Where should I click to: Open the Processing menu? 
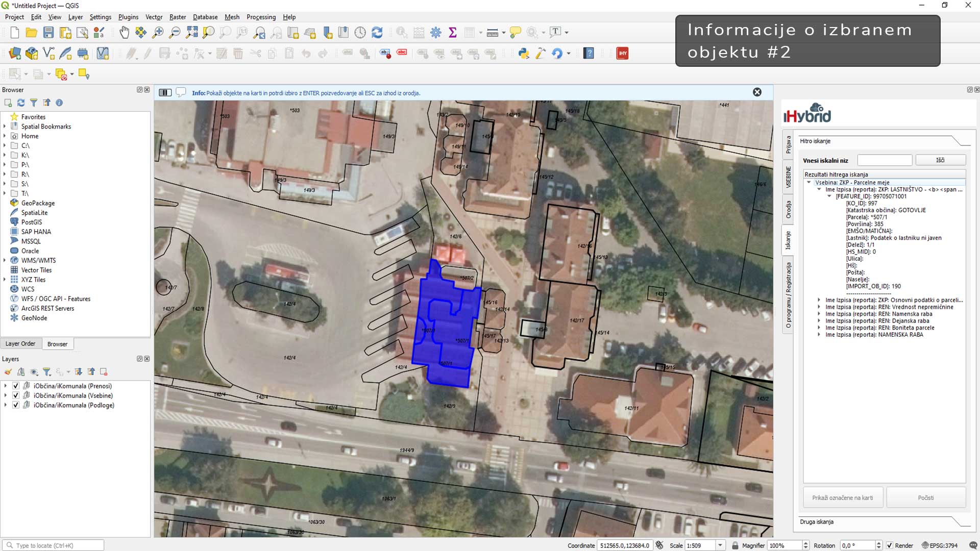[x=261, y=17]
